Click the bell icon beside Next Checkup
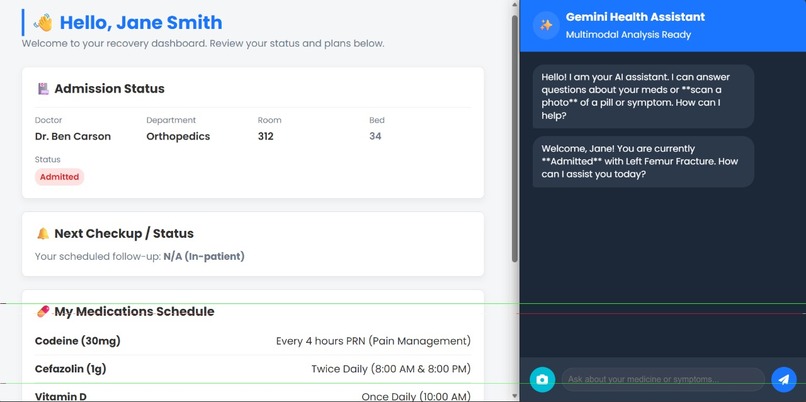806x402 pixels. click(x=43, y=234)
